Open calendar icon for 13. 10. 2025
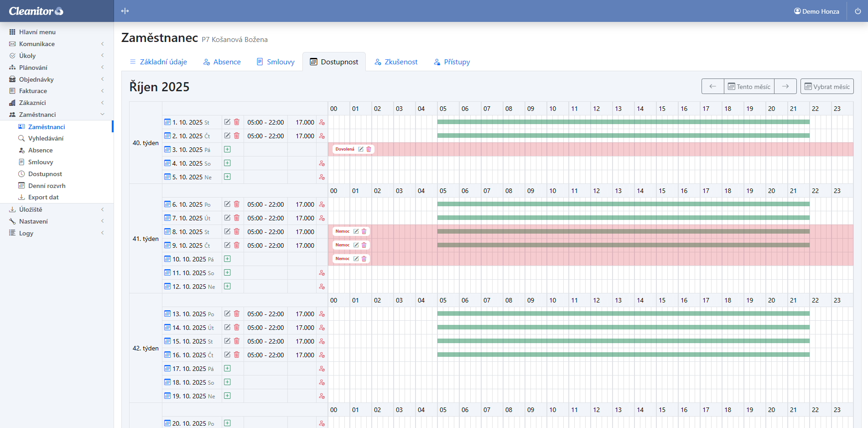 (x=167, y=314)
